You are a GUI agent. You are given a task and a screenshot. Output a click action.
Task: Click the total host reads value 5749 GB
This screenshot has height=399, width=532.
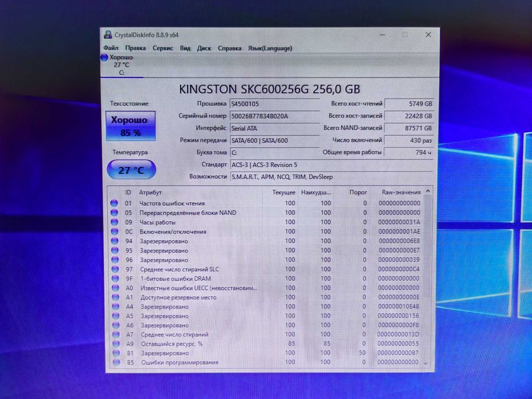point(409,104)
